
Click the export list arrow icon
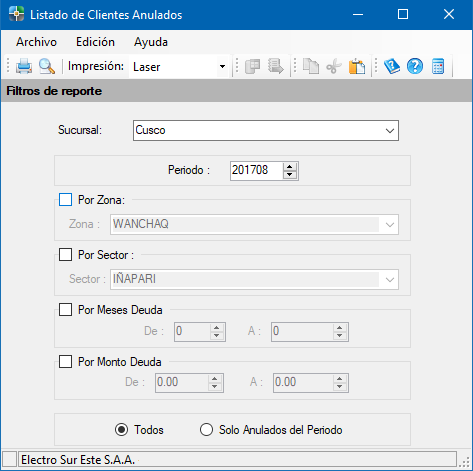[276, 66]
